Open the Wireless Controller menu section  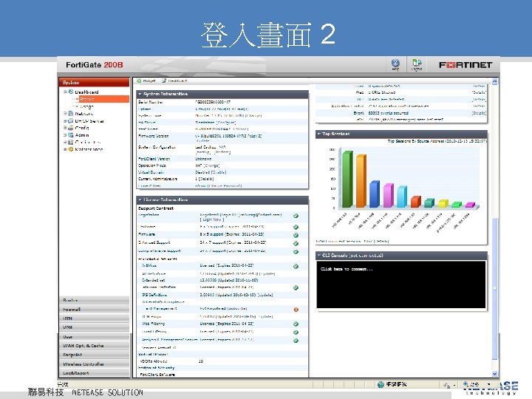pos(95,364)
